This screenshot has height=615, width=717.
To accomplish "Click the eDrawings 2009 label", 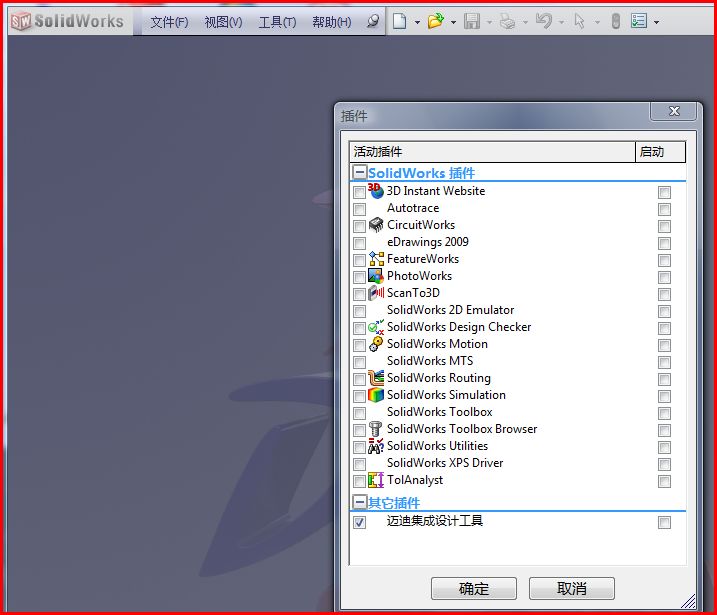I will (x=428, y=242).
